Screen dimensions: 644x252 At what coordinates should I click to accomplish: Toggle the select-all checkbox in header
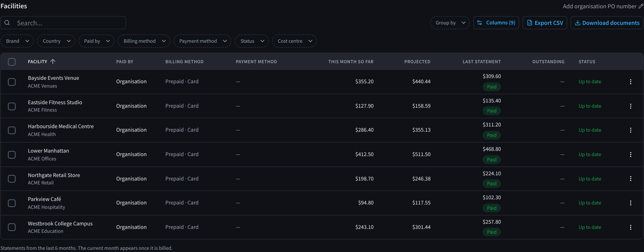click(x=12, y=62)
